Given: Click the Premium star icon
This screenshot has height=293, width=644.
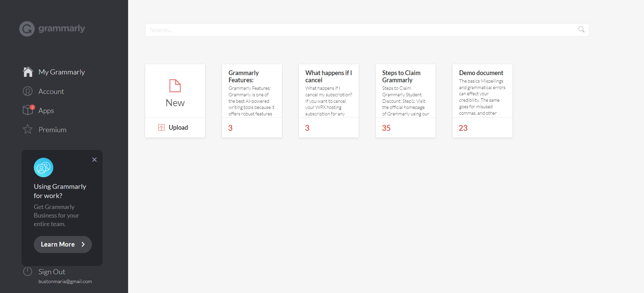Looking at the screenshot, I should (x=28, y=129).
